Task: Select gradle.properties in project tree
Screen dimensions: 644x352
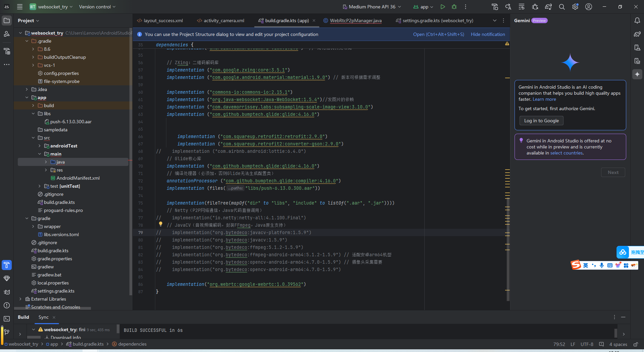Action: click(x=55, y=259)
